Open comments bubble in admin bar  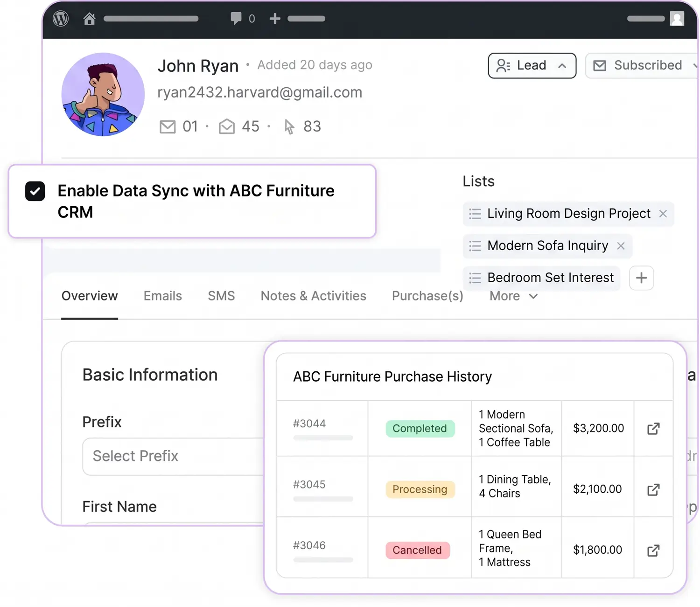point(236,18)
